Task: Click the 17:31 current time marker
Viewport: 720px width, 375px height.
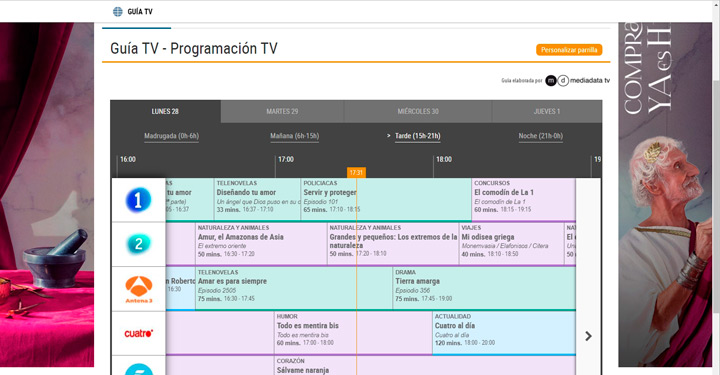Action: (356, 173)
